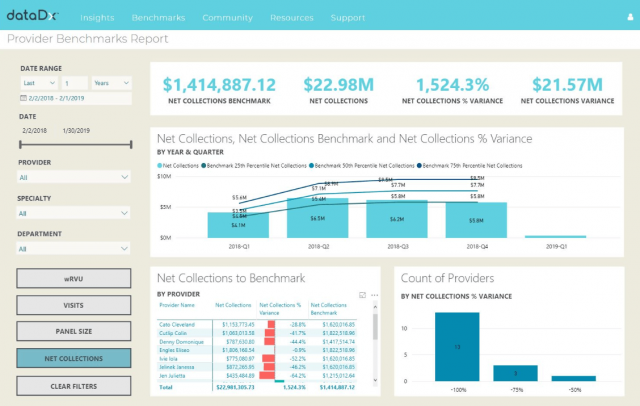This screenshot has height=406, width=640.
Task: Open the Department filter dropdown
Action: pos(74,249)
